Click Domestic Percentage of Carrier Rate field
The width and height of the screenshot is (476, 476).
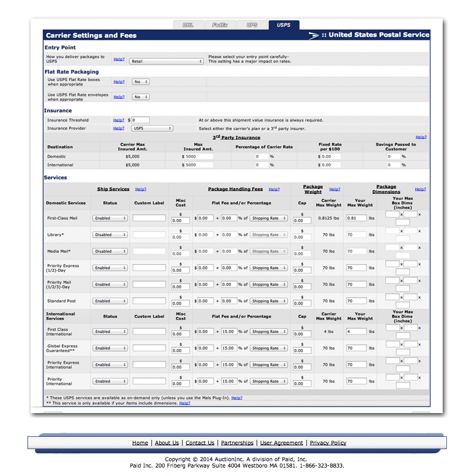point(262,157)
